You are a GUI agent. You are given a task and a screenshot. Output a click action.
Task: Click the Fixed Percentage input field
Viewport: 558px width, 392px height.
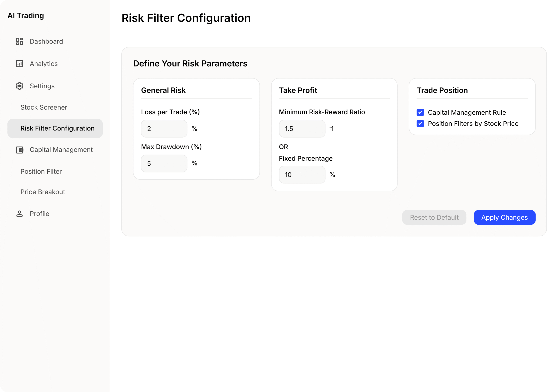(x=302, y=175)
